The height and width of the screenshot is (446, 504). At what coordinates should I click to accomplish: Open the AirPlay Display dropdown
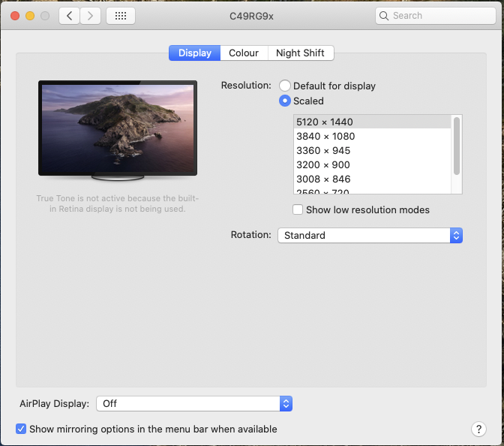[194, 403]
